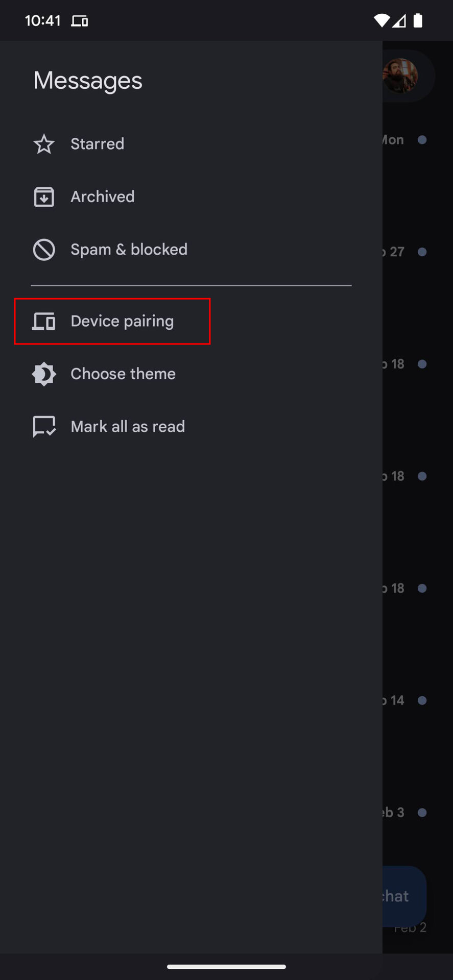The image size is (453, 980).
Task: Tap the navigation gesture bar
Action: [226, 966]
